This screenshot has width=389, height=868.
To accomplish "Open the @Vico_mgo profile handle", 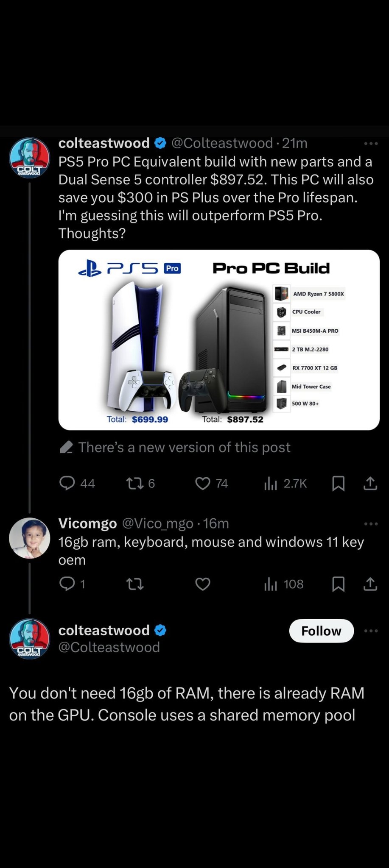I will (157, 523).
